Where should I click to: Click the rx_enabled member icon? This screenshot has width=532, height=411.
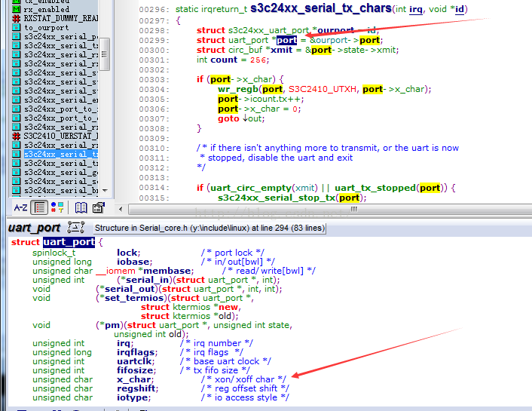(16, 8)
